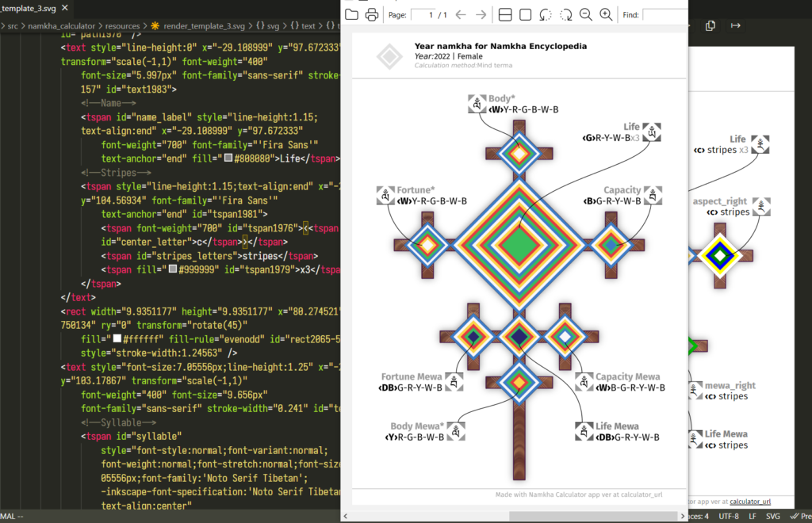Rotate the PDF page counter-clockwise
The width and height of the screenshot is (812, 523).
[x=546, y=14]
